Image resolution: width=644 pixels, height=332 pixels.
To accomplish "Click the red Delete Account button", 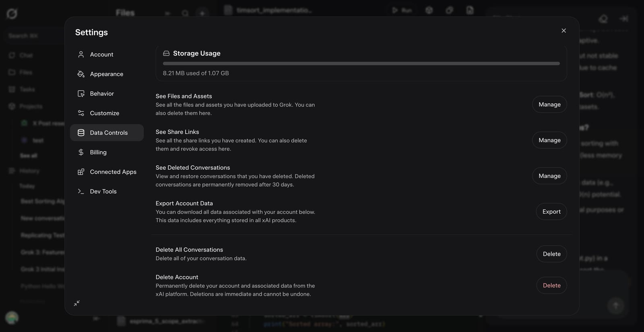I will pyautogui.click(x=551, y=285).
